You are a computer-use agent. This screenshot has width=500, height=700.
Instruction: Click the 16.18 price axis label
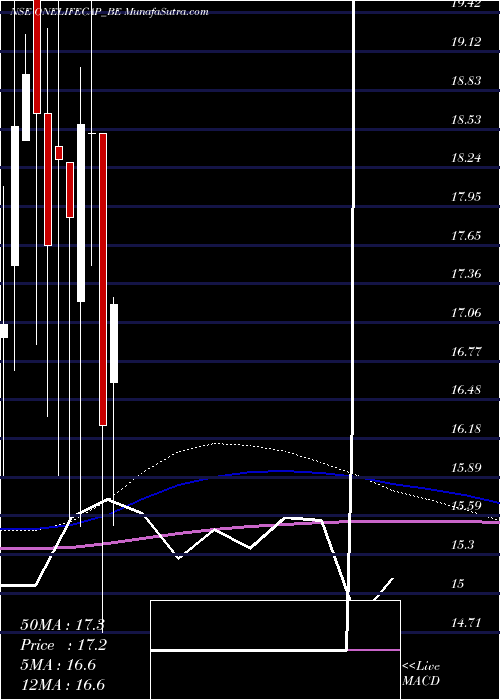466,429
